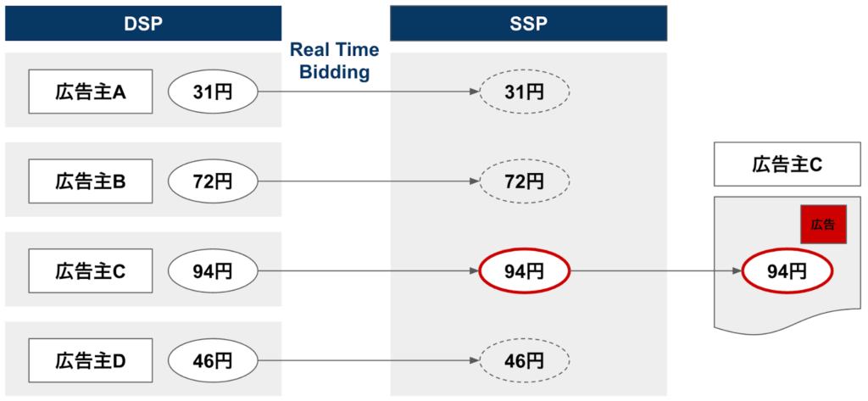This screenshot has height=401, width=868.
Task: Select the solid 46円 oval beside 広告主D
Action: [x=212, y=360]
